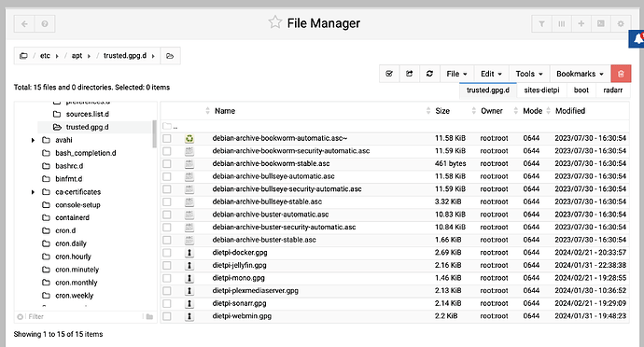644x347 pixels.
Task: Switch to the sites-dietpi tab
Action: point(541,90)
